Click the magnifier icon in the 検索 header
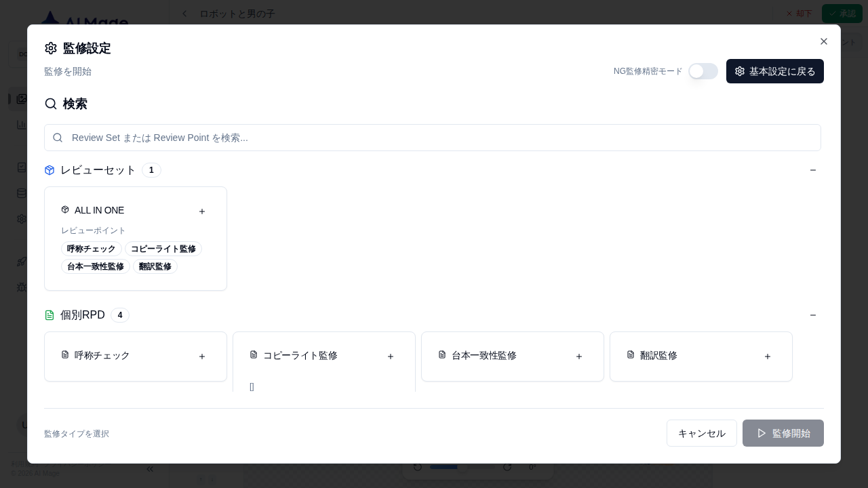 pos(52,104)
